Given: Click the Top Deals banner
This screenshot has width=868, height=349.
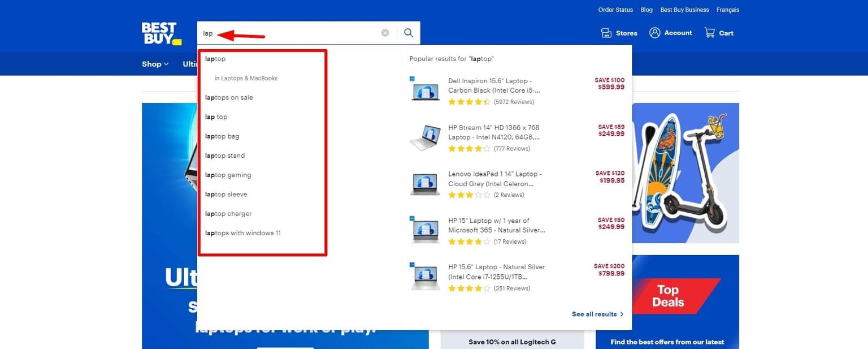Looking at the screenshot, I should [x=669, y=296].
